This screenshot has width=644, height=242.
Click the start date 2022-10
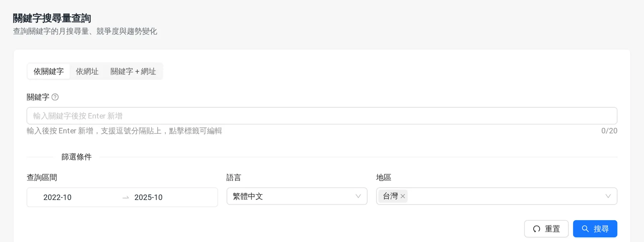[x=58, y=197]
